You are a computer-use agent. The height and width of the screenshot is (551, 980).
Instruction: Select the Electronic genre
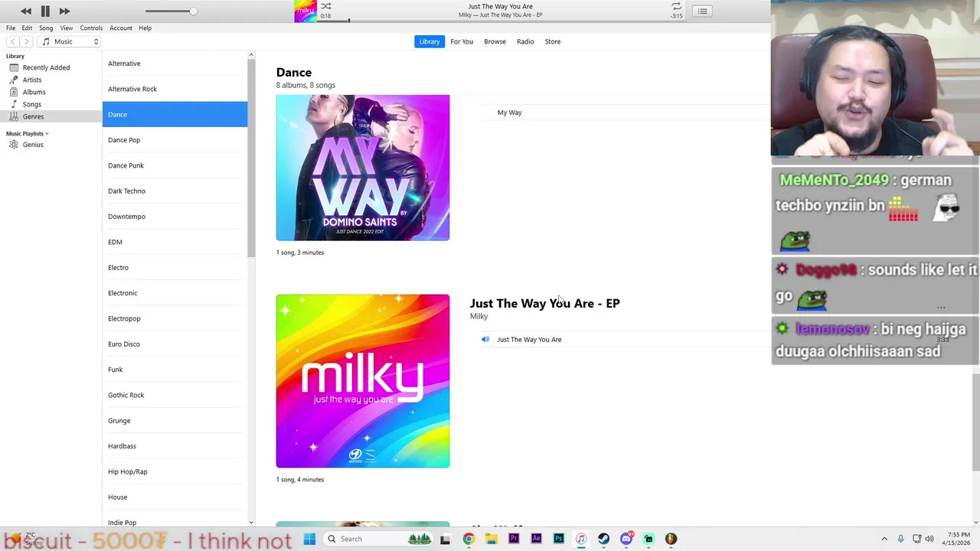[175, 293]
